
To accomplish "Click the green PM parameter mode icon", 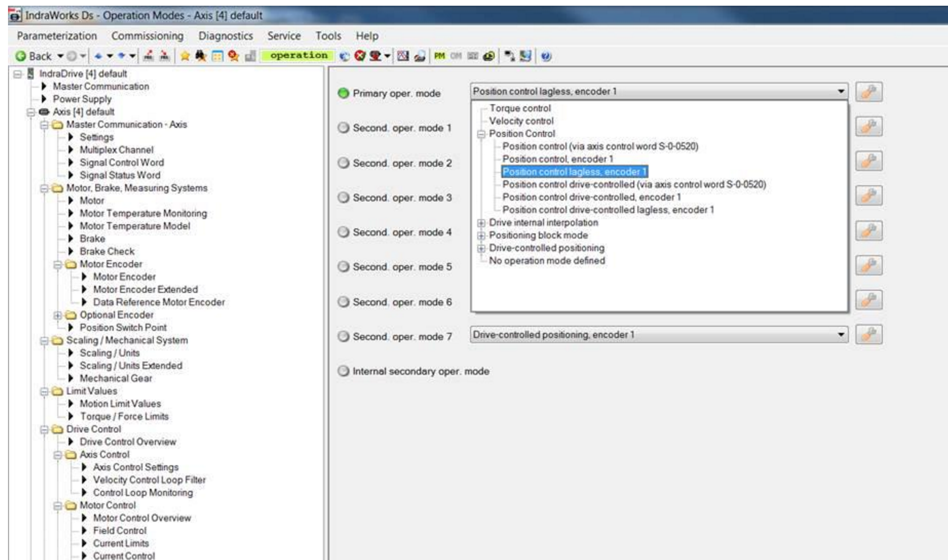I will pos(439,56).
